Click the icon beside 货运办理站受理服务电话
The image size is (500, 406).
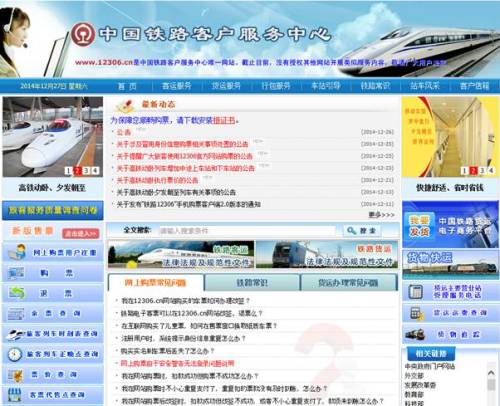[416, 292]
